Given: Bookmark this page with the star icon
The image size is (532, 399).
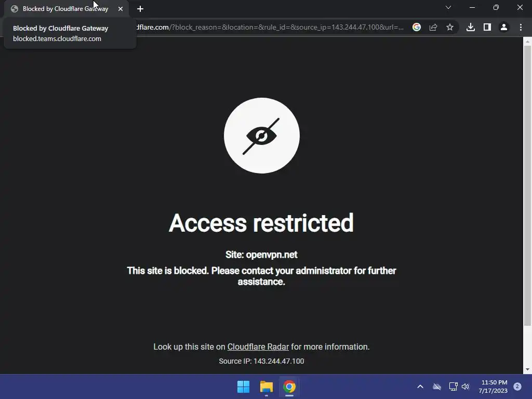Looking at the screenshot, I should click(450, 27).
